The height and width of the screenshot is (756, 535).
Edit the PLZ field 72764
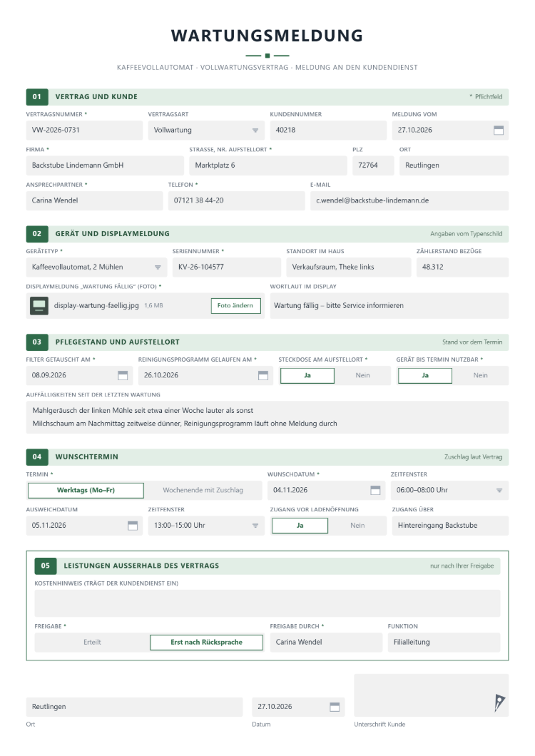pos(373,165)
